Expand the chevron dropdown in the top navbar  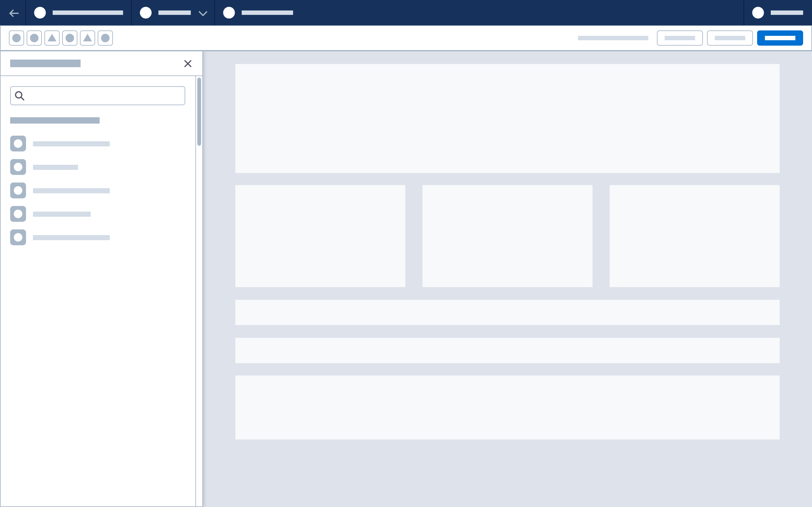point(202,13)
